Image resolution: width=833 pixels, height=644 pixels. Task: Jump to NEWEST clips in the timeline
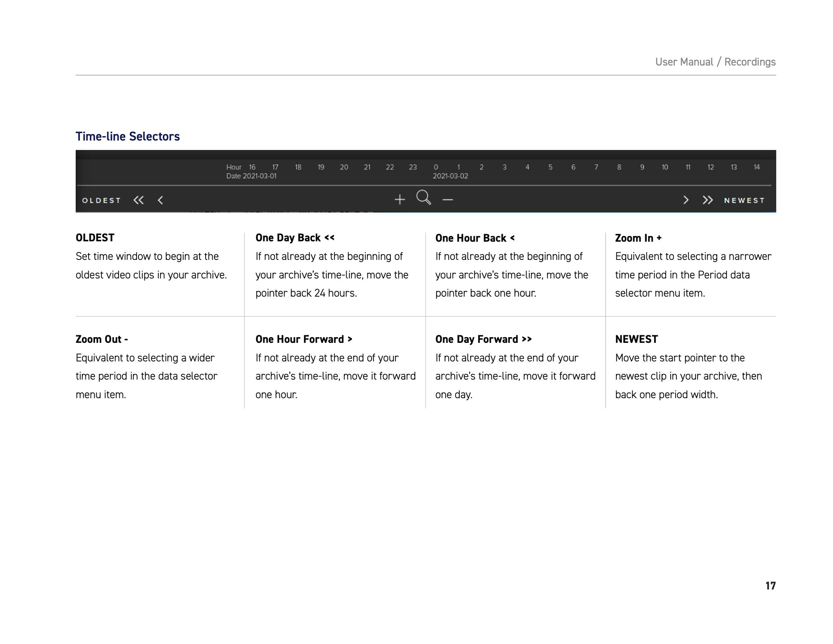pos(744,200)
